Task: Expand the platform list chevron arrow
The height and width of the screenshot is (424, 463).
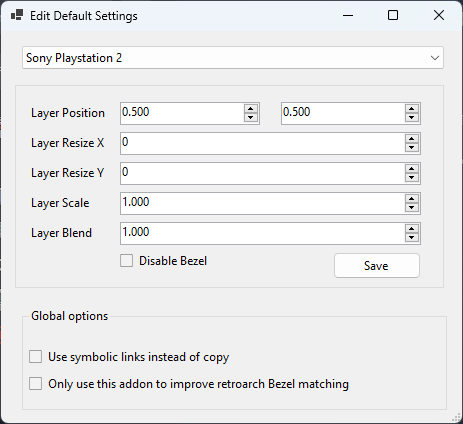Action: 435,58
